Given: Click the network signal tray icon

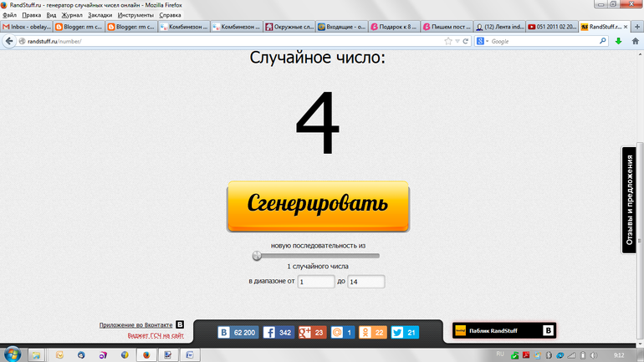Looking at the screenshot, I should coord(571,355).
